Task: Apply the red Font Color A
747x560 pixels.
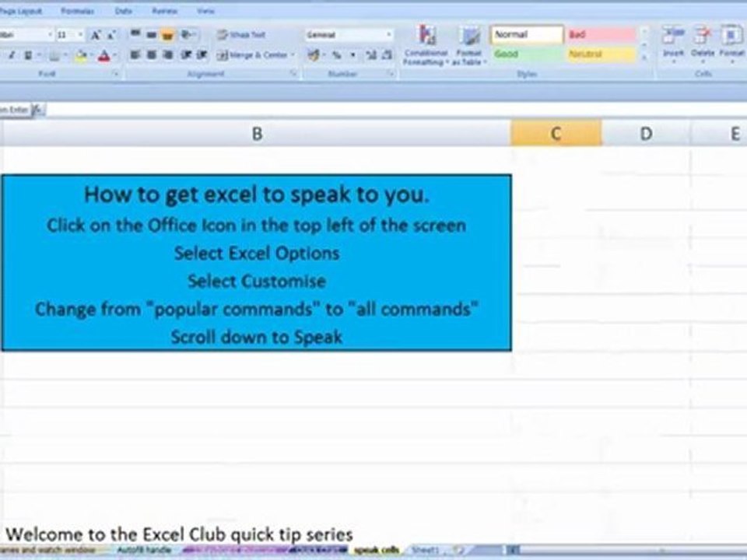Action: [103, 56]
